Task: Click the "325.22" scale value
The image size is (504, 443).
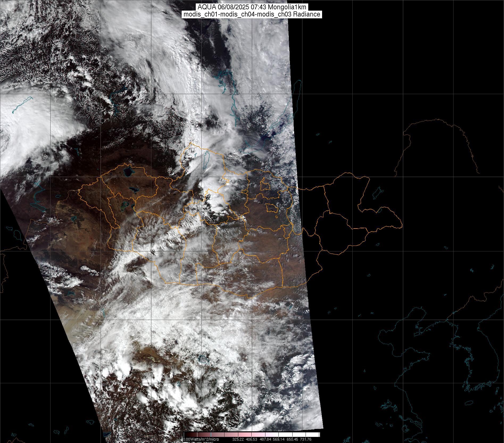Action: pyautogui.click(x=238, y=440)
